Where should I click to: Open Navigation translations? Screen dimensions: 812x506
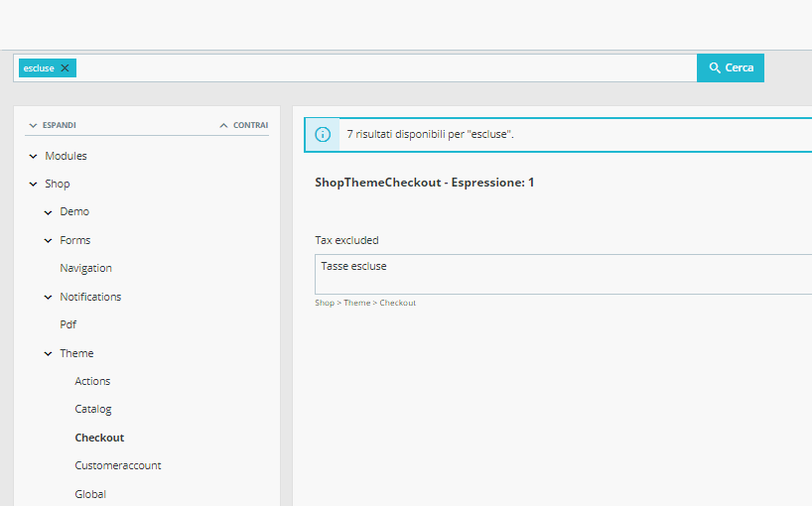coord(85,268)
